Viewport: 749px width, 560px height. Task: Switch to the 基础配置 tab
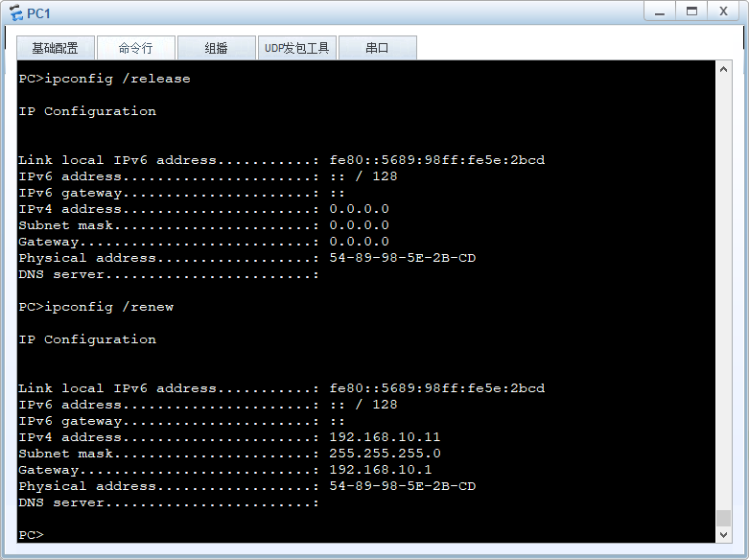(56, 48)
